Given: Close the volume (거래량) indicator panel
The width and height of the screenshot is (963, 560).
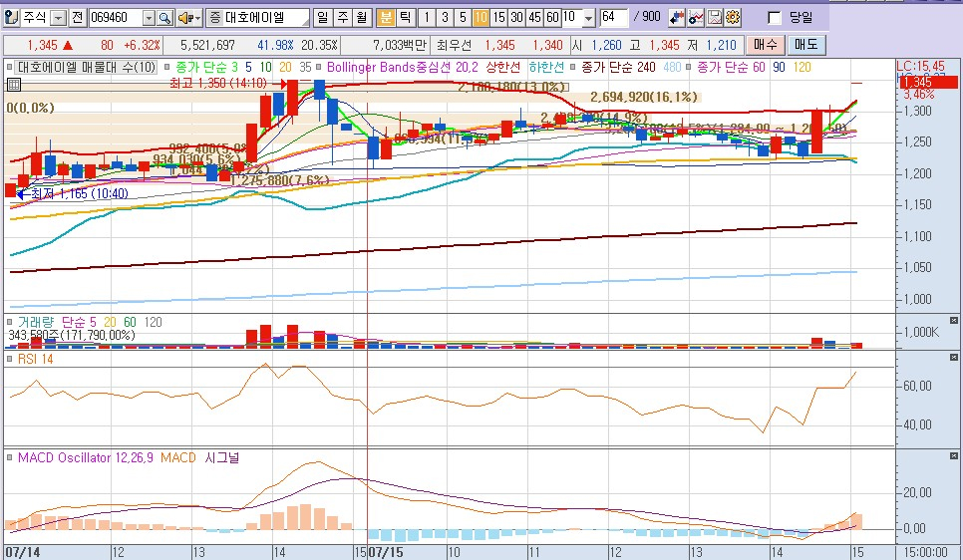Looking at the screenshot, I should 954,320.
